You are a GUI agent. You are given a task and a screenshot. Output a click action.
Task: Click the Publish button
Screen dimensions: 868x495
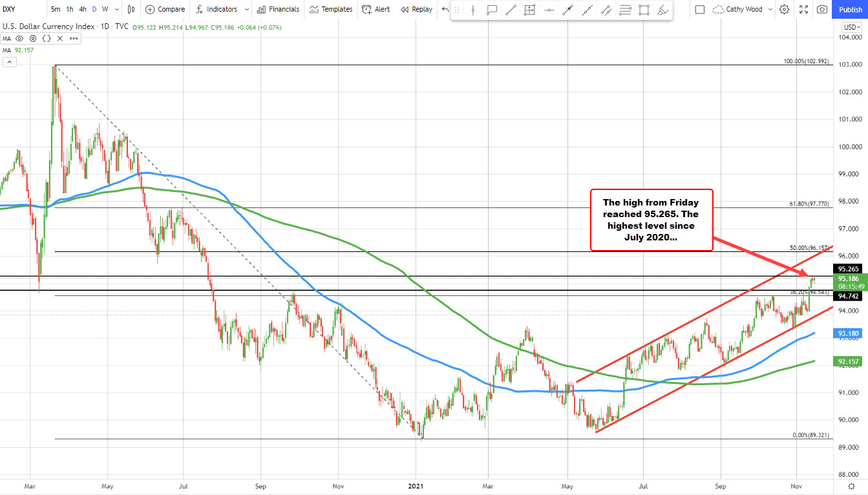(850, 9)
